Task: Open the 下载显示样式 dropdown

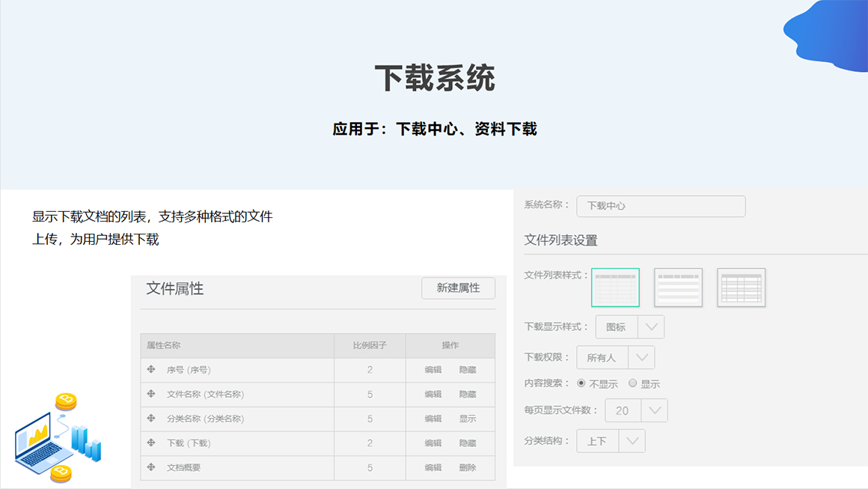Action: click(x=650, y=327)
